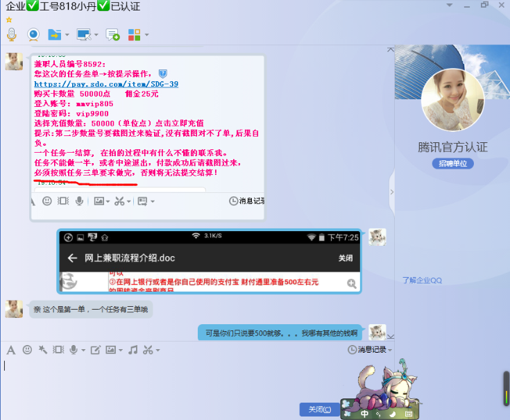
Task: Open the 网上兼职流程介绍.doc screenshot image
Action: [210, 261]
